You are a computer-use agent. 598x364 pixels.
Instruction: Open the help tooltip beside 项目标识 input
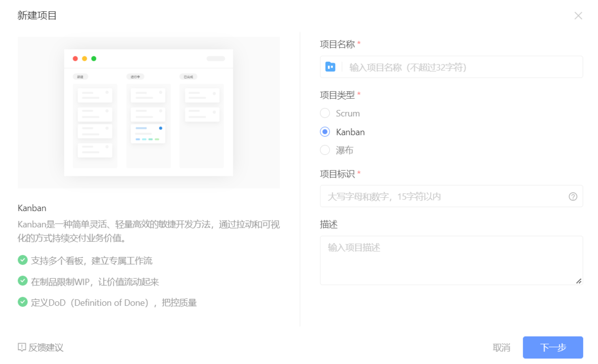coord(573,196)
